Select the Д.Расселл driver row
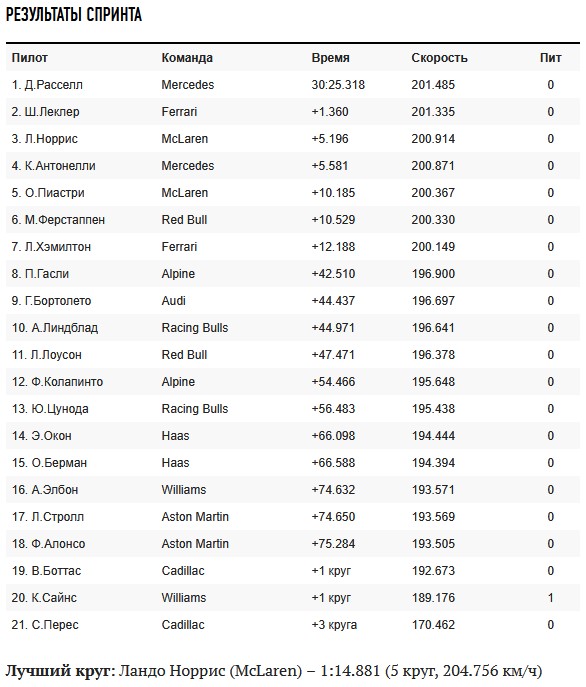 pyautogui.click(x=293, y=85)
